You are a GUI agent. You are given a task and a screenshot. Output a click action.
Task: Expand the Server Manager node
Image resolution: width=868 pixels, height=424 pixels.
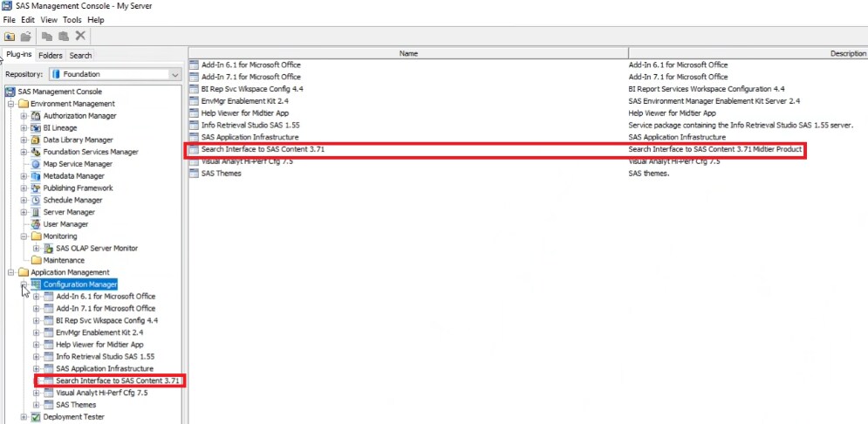[24, 212]
